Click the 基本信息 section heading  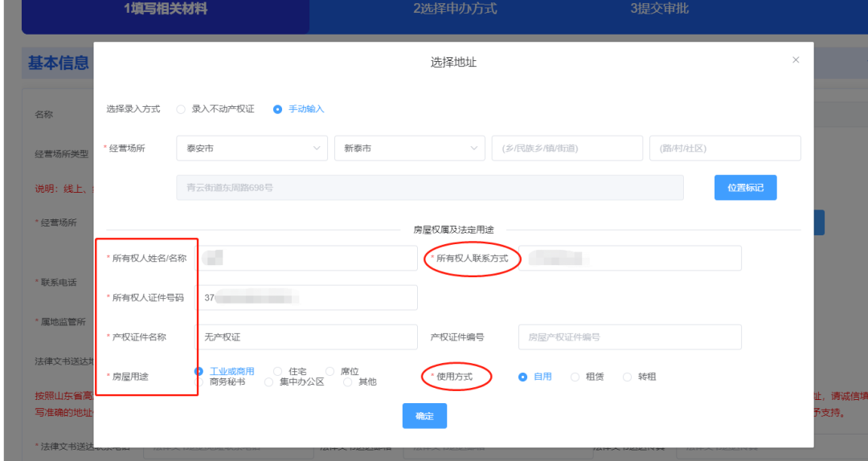tap(58, 63)
